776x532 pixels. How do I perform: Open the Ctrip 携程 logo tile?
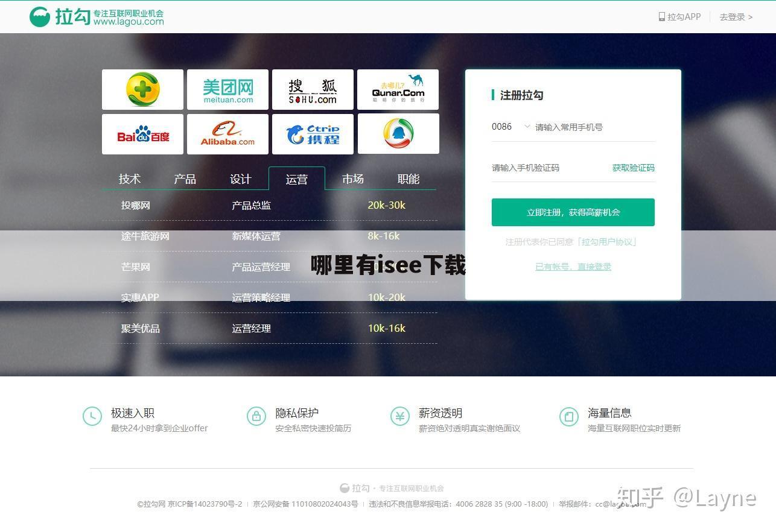pyautogui.click(x=313, y=134)
